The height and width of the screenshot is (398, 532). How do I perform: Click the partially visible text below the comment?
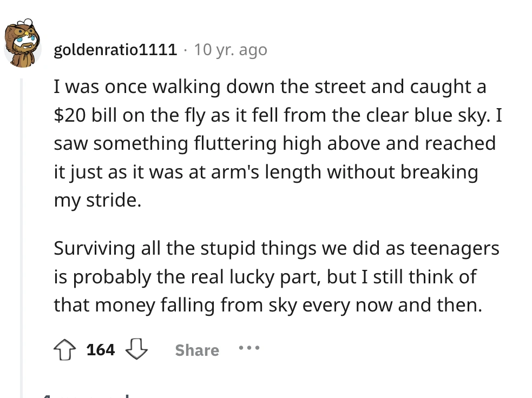coord(87,395)
